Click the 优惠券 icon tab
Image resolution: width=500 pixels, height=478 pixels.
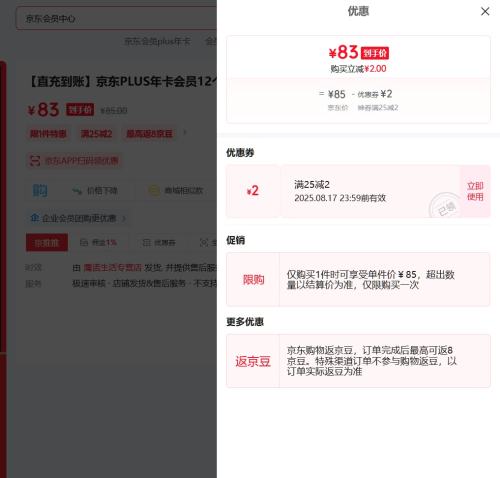pyautogui.click(x=159, y=242)
